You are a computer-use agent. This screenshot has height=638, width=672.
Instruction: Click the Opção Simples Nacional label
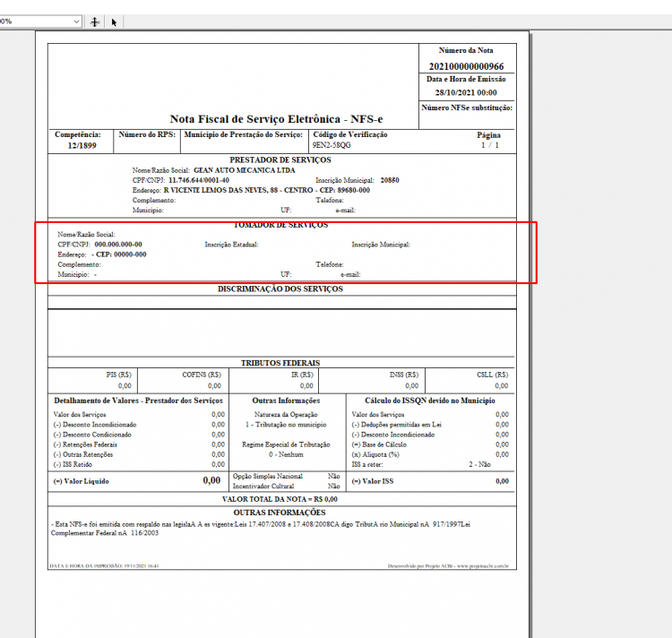[x=267, y=477]
